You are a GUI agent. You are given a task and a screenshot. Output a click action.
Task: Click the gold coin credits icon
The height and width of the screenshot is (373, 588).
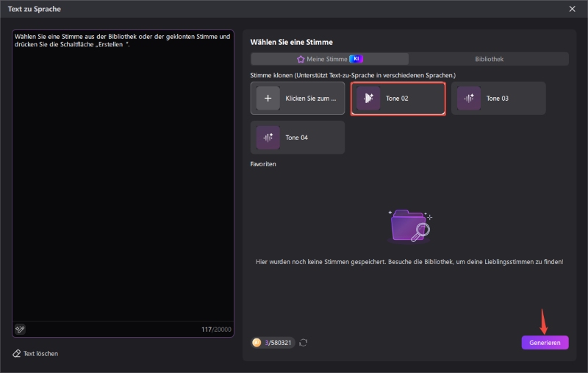point(257,342)
